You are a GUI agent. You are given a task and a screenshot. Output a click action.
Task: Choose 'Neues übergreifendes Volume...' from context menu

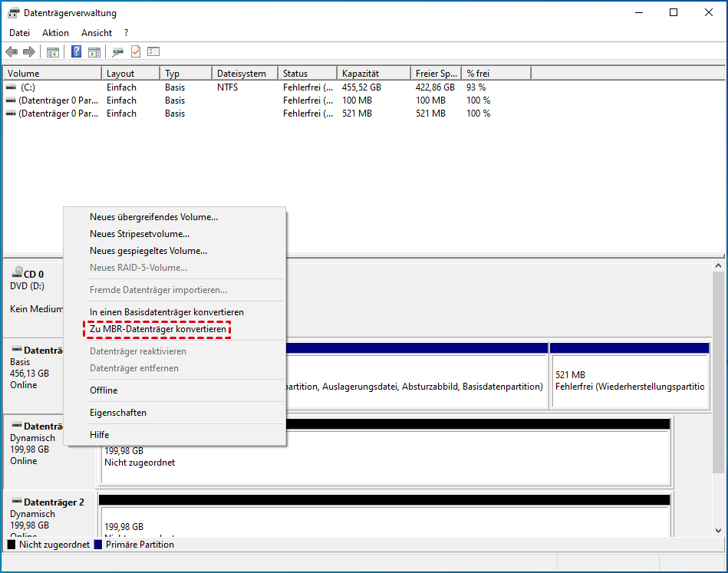point(153,217)
